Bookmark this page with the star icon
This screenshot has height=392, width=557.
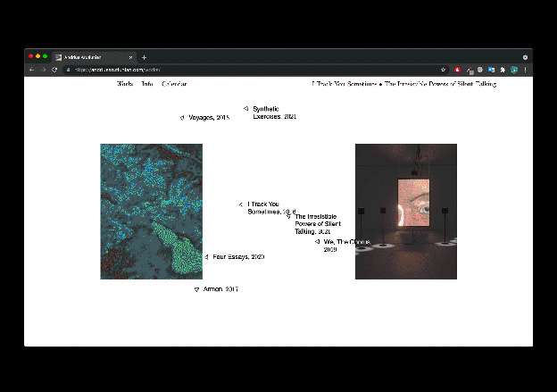pyautogui.click(x=444, y=70)
